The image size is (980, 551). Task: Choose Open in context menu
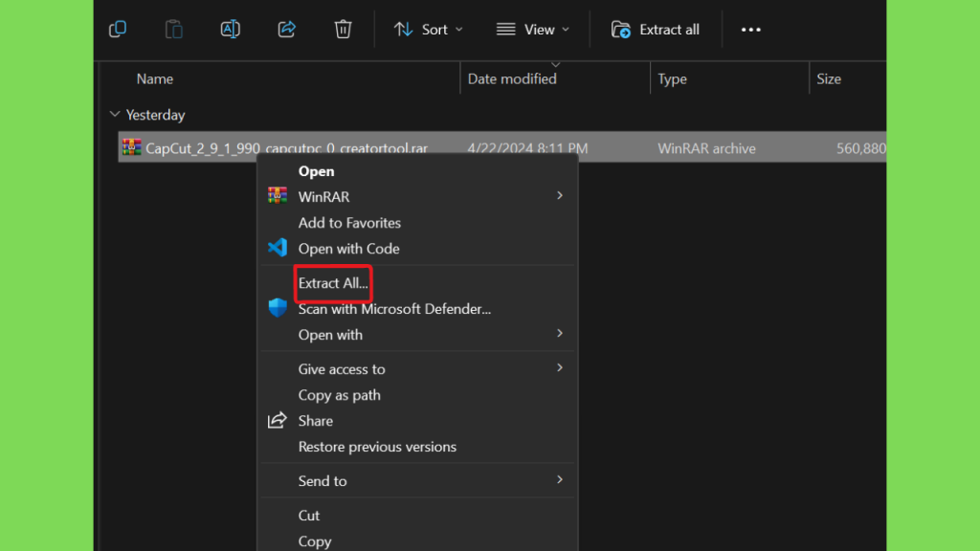316,171
